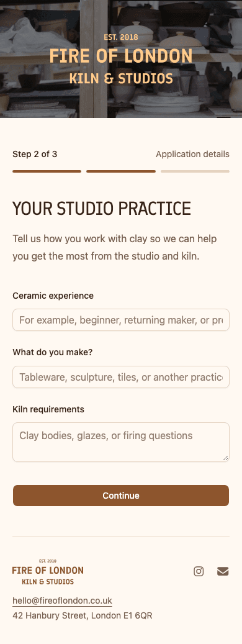Image resolution: width=242 pixels, height=644 pixels.
Task: Click the Continue button
Action: coord(121,496)
